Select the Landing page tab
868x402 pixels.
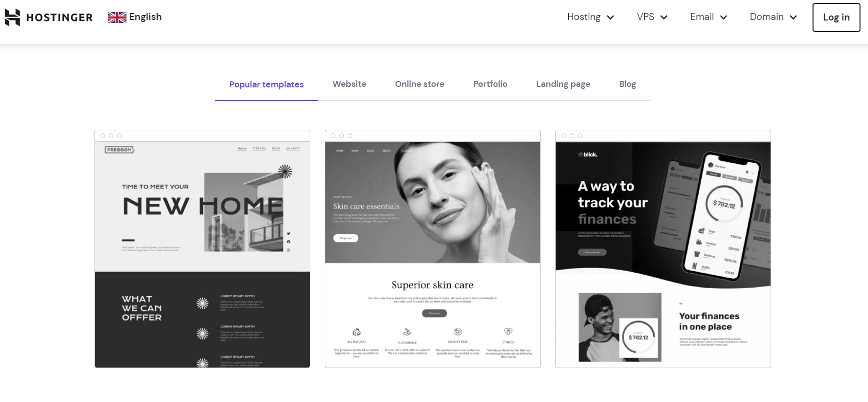click(563, 84)
